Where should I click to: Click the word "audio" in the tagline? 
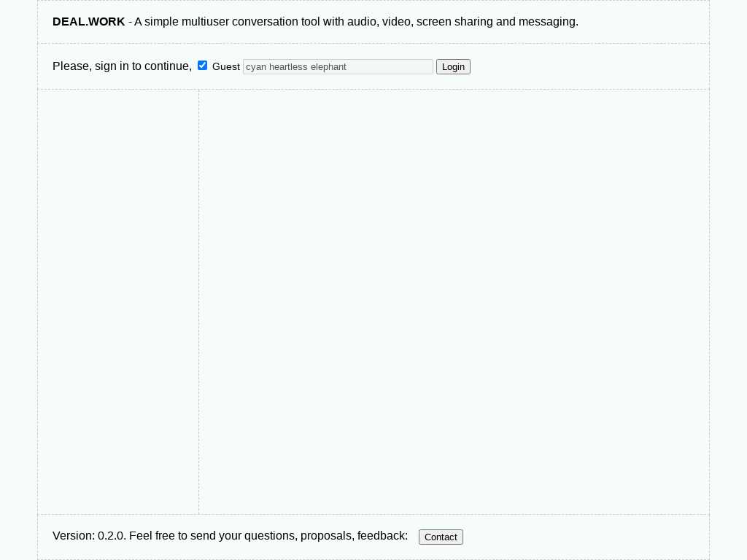point(361,22)
